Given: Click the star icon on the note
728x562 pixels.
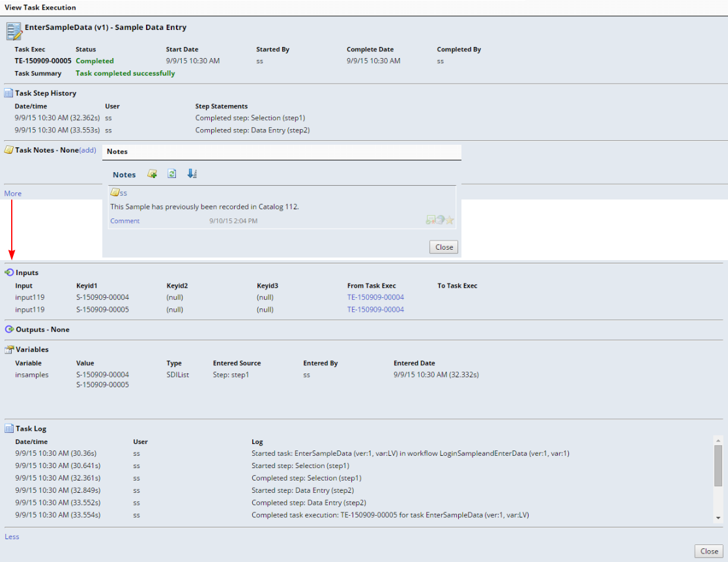Looking at the screenshot, I should point(450,220).
